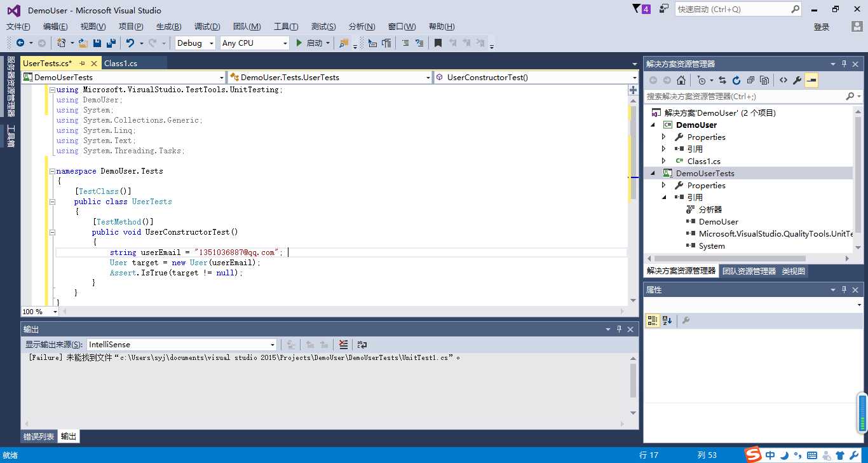Viewport: 868px width, 463px height.
Task: Pin the UserTests.cs tab
Action: [83, 63]
